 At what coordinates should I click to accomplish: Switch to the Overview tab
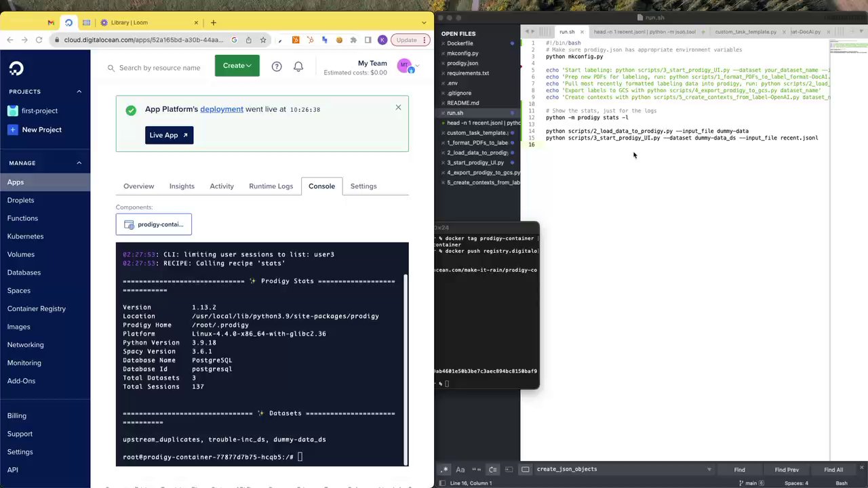click(x=138, y=186)
